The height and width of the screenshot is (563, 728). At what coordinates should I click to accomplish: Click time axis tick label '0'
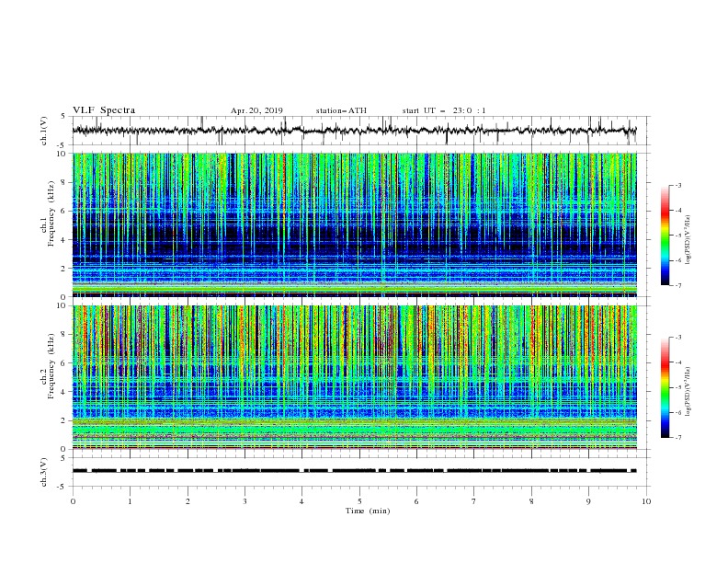coord(73,501)
